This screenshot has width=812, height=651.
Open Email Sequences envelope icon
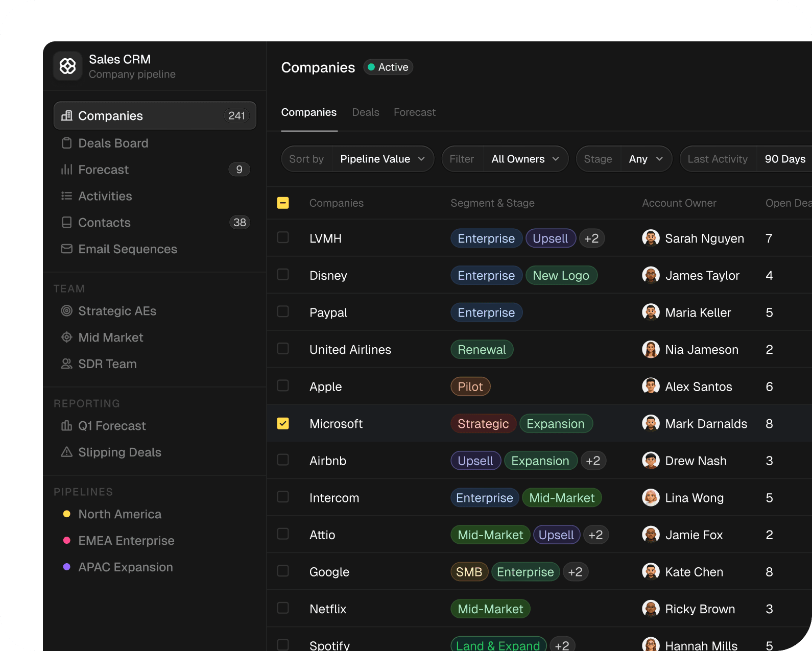click(x=66, y=249)
